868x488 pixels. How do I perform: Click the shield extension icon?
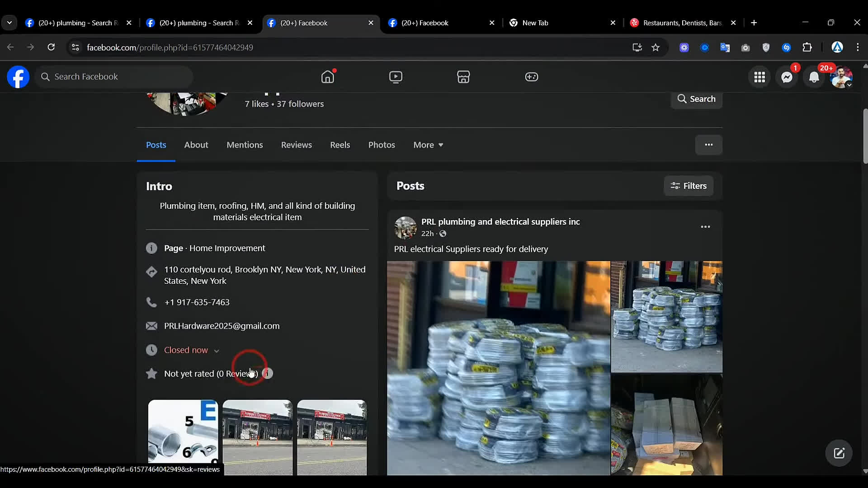(x=766, y=47)
